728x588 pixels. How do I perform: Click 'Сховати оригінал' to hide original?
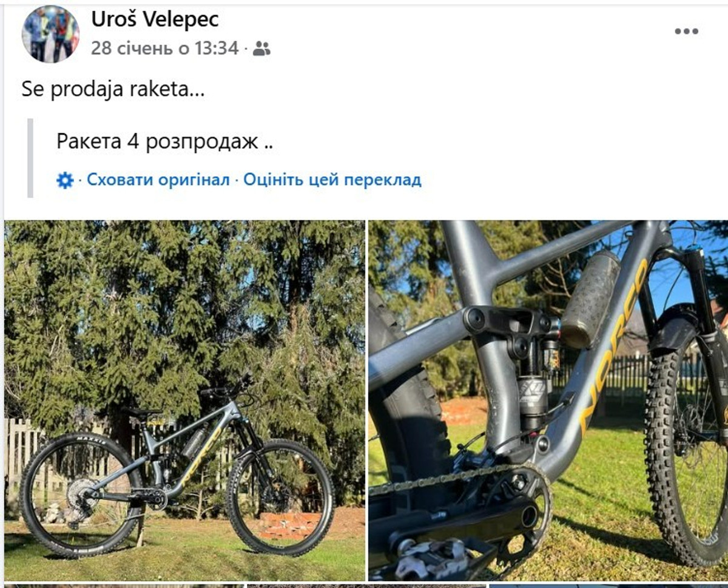(x=158, y=180)
